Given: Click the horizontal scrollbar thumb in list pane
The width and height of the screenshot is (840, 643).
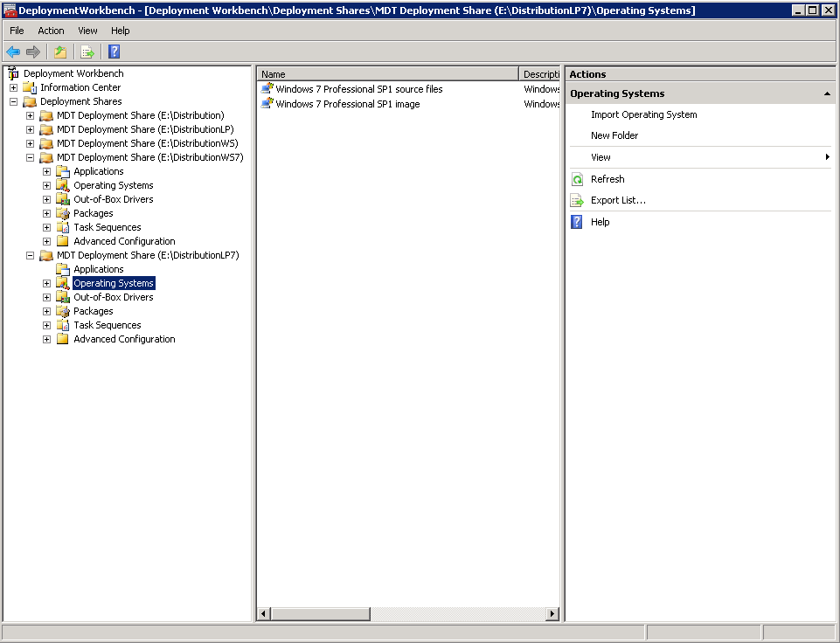Looking at the screenshot, I should (321, 613).
